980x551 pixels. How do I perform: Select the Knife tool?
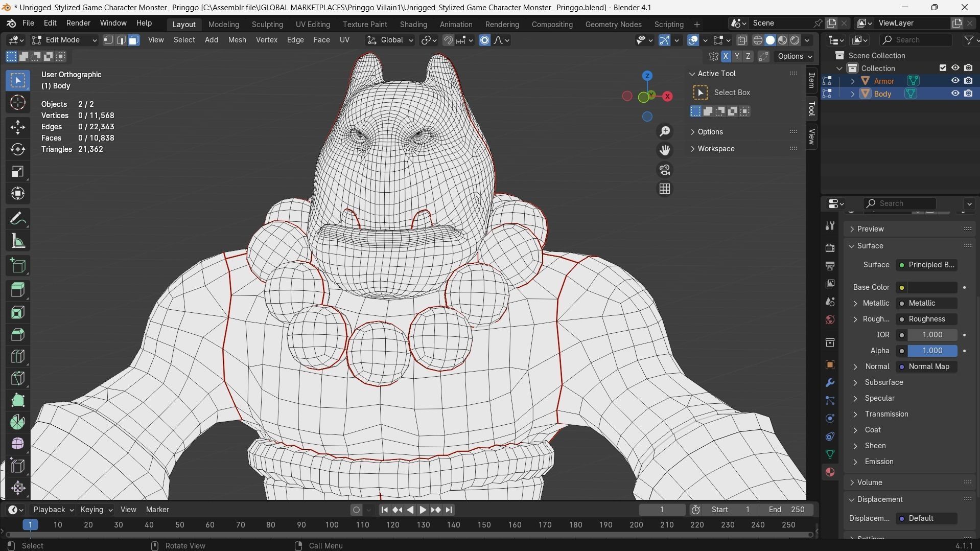[x=18, y=378]
